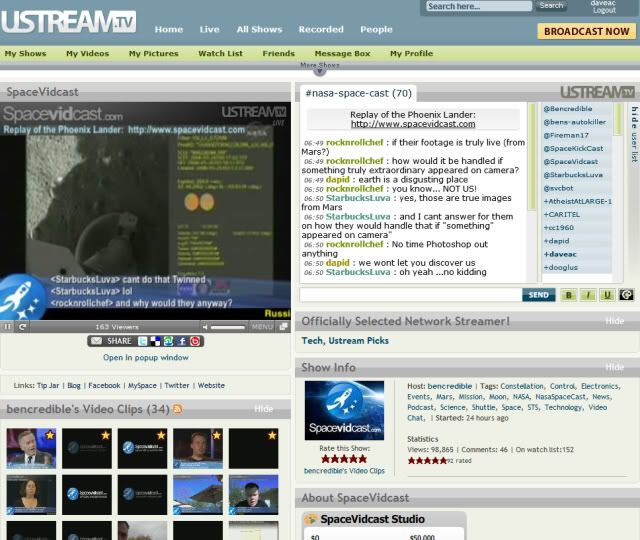Click the SEND chat button

(x=538, y=295)
